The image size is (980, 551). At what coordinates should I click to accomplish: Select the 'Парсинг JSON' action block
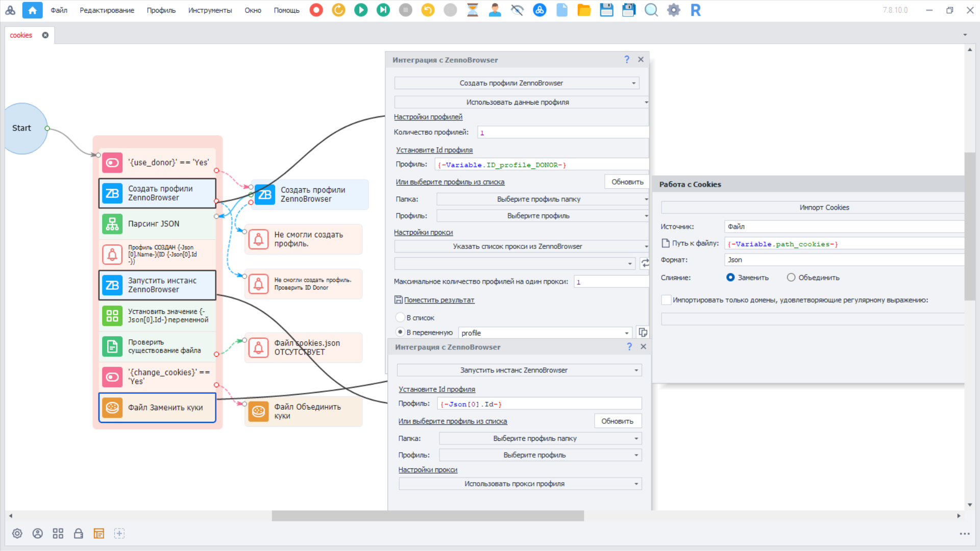coord(157,224)
